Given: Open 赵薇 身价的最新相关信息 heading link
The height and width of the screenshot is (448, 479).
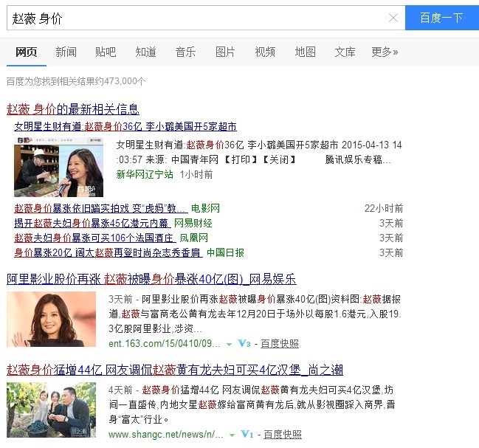Looking at the screenshot, I should 73,109.
